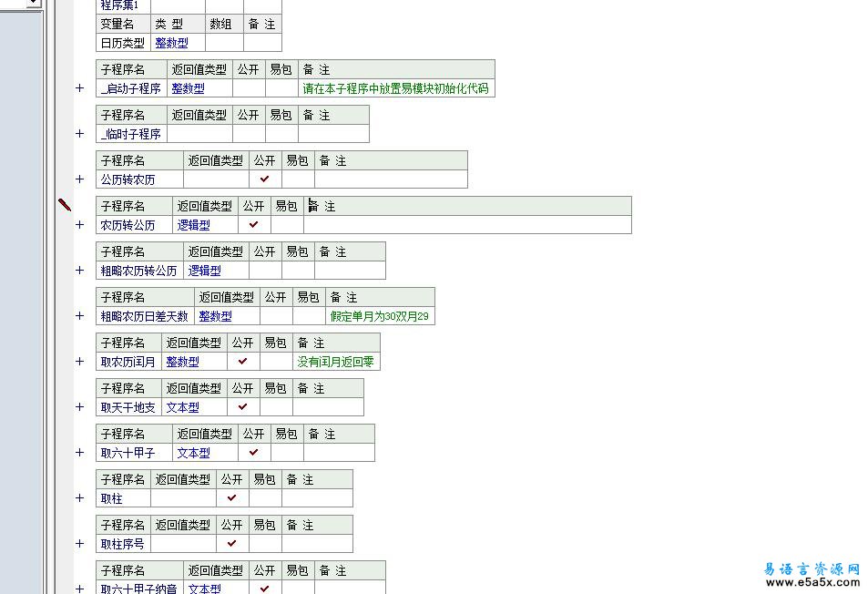This screenshot has width=868, height=594.
Task: Uncheck 公开 for 农历转公历
Action: tap(254, 225)
